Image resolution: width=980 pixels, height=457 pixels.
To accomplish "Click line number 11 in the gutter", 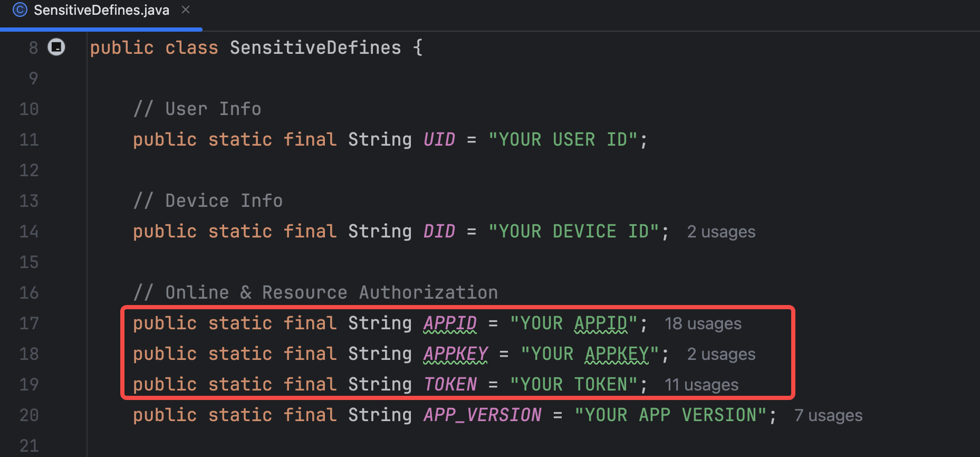I will pyautogui.click(x=29, y=139).
